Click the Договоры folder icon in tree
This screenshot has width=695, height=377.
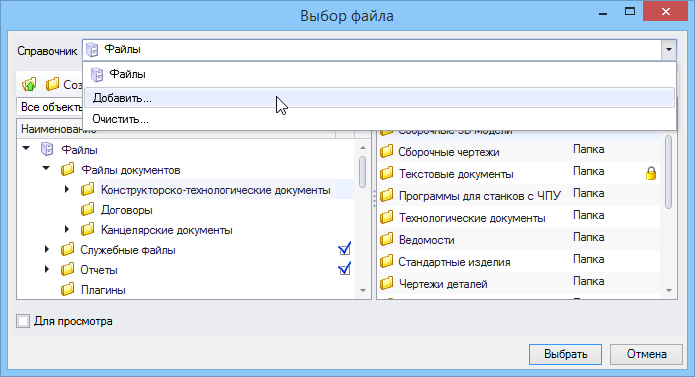[87, 209]
